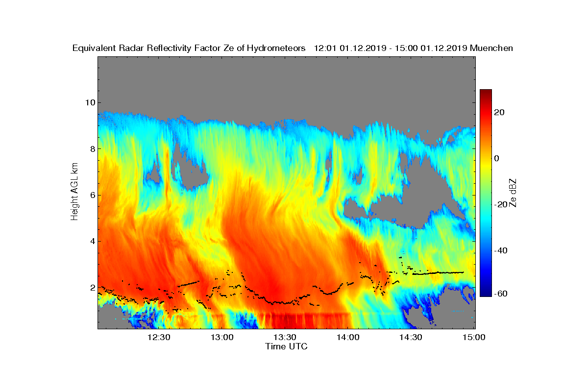Click the dark red top of the colorbar
Screen dimensions: 588x392
click(x=486, y=92)
